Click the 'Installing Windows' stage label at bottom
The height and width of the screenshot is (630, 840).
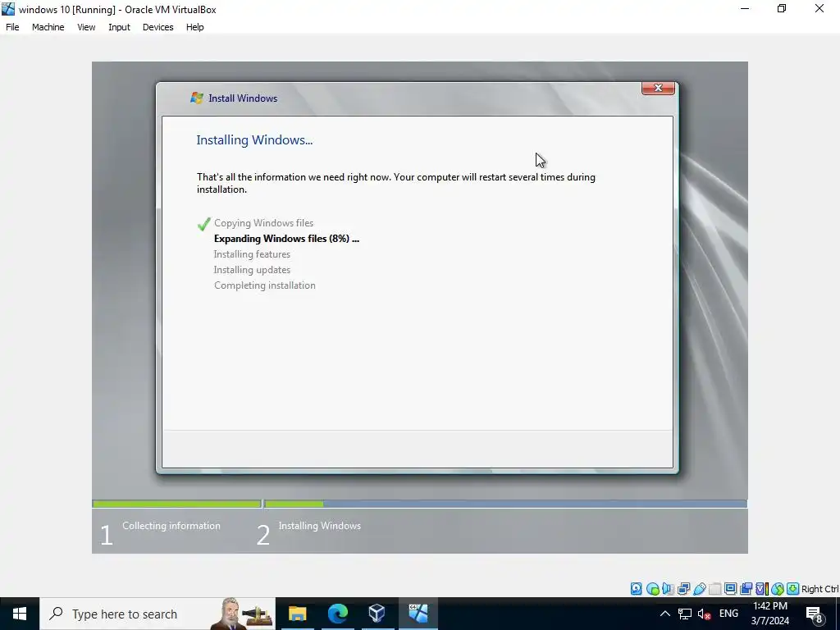click(x=319, y=526)
